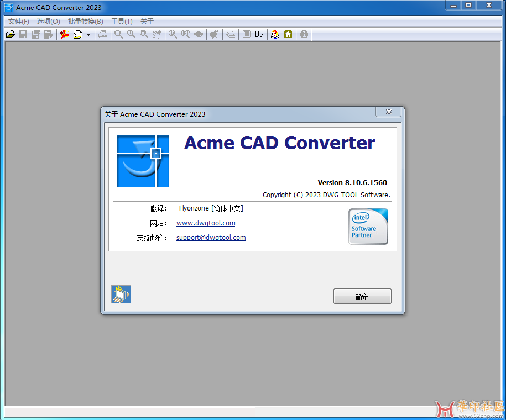506x420 pixels.
Task: Open the 文件(F) menu
Action: tap(19, 22)
